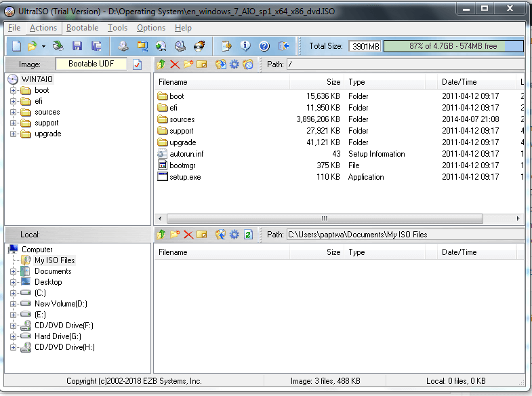Click the Save floppy disk icon
Viewport: 532px width, 396px height.
tap(77, 46)
